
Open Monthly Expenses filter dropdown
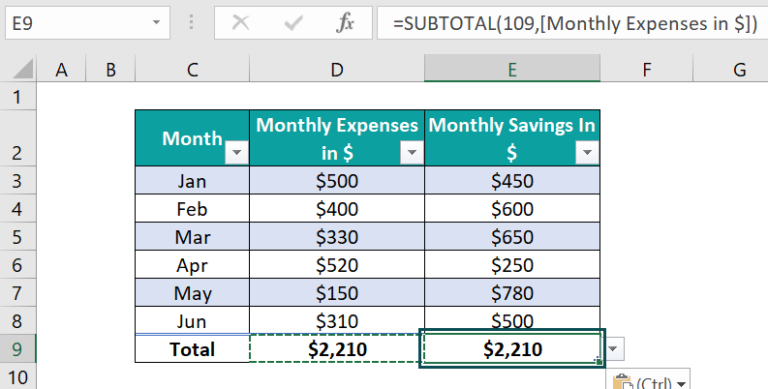point(412,153)
